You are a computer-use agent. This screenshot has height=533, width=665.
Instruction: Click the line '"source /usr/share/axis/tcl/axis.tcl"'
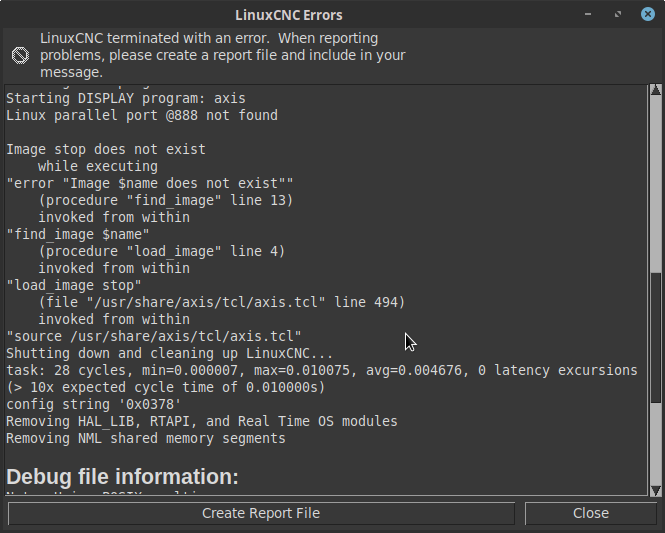tap(154, 336)
